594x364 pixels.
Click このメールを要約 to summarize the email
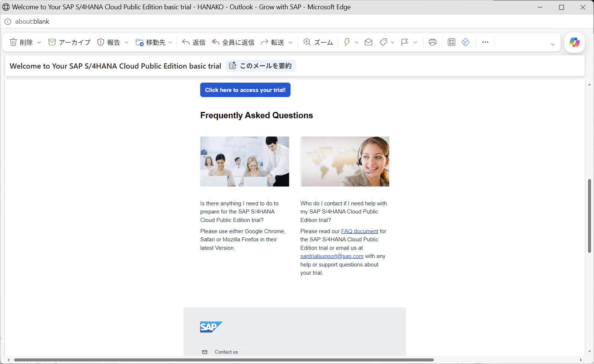(x=260, y=66)
